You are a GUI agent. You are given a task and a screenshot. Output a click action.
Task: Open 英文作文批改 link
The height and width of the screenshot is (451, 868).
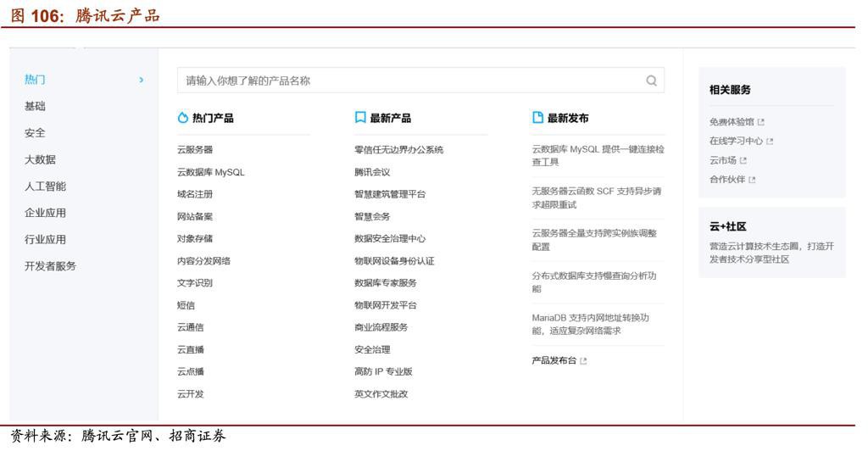click(381, 393)
